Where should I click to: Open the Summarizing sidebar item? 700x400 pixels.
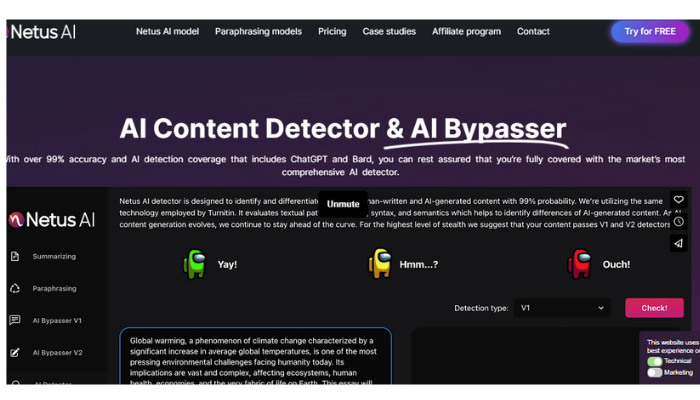(54, 256)
